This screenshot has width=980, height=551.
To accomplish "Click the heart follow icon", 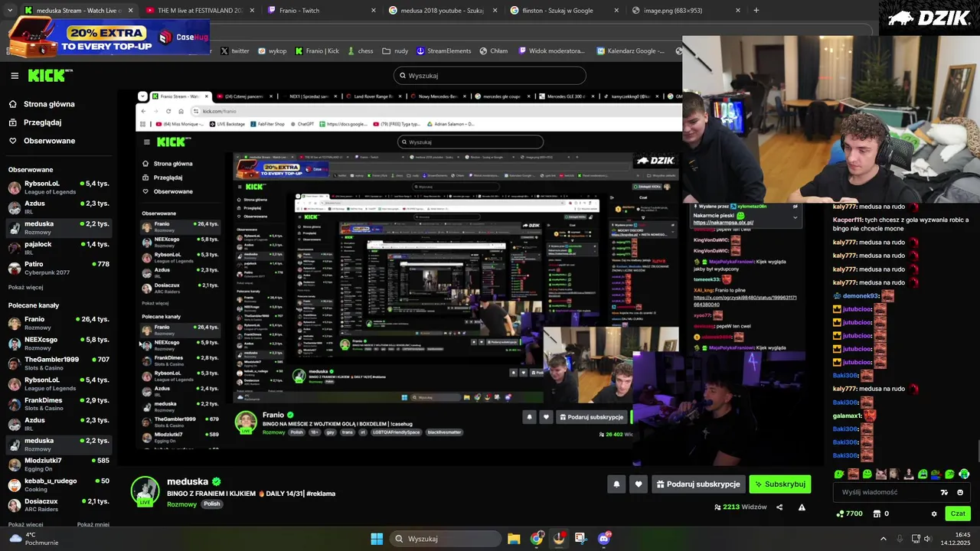I will [639, 484].
